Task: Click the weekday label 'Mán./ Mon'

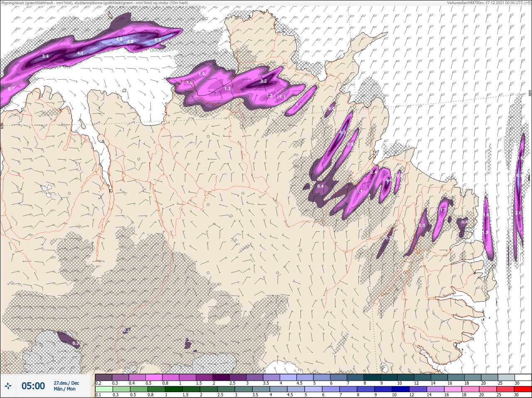Action: point(65,389)
